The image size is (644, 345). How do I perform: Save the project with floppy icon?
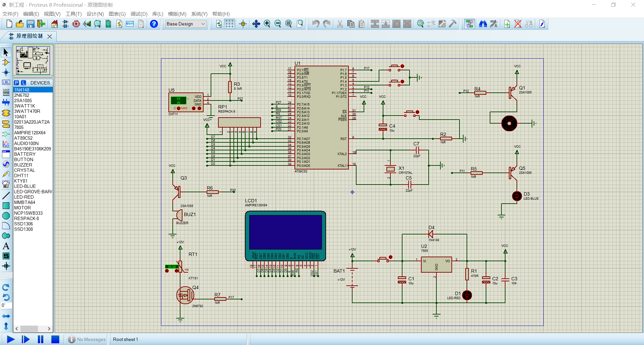pos(31,24)
